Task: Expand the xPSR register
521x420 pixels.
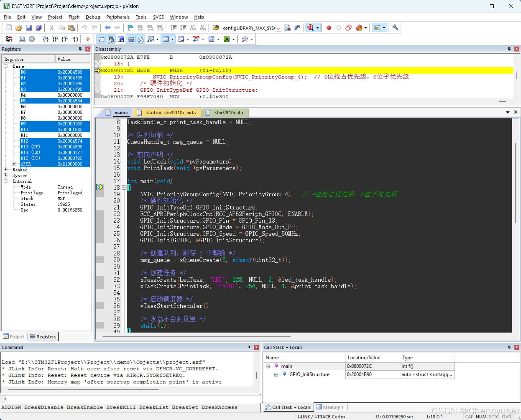Action: pyautogui.click(x=14, y=164)
